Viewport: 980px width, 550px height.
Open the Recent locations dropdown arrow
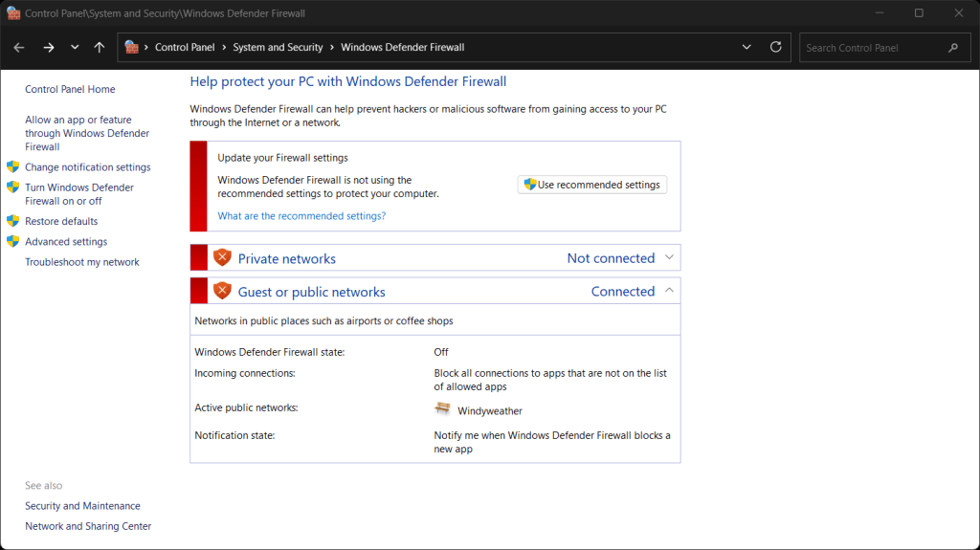click(x=75, y=47)
